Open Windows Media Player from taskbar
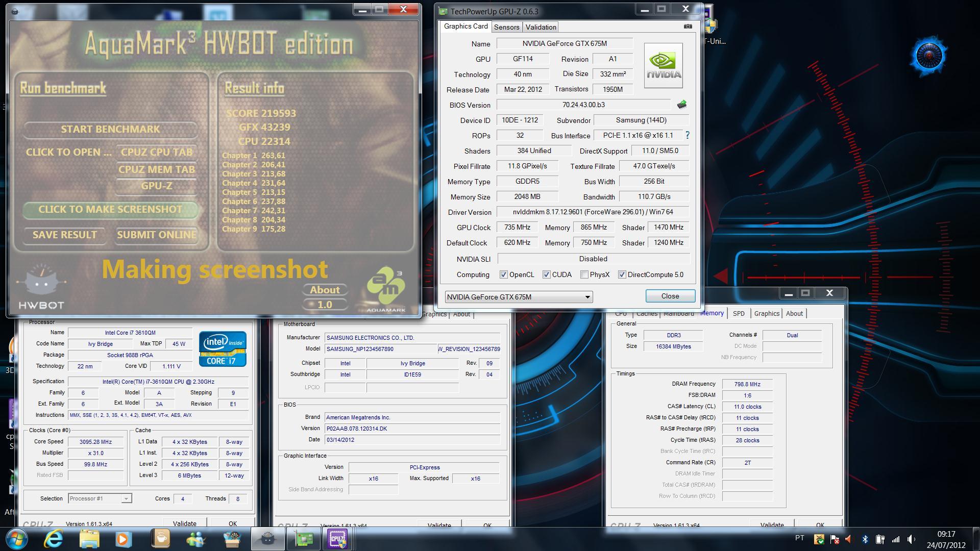The image size is (980, 551). coord(124,539)
